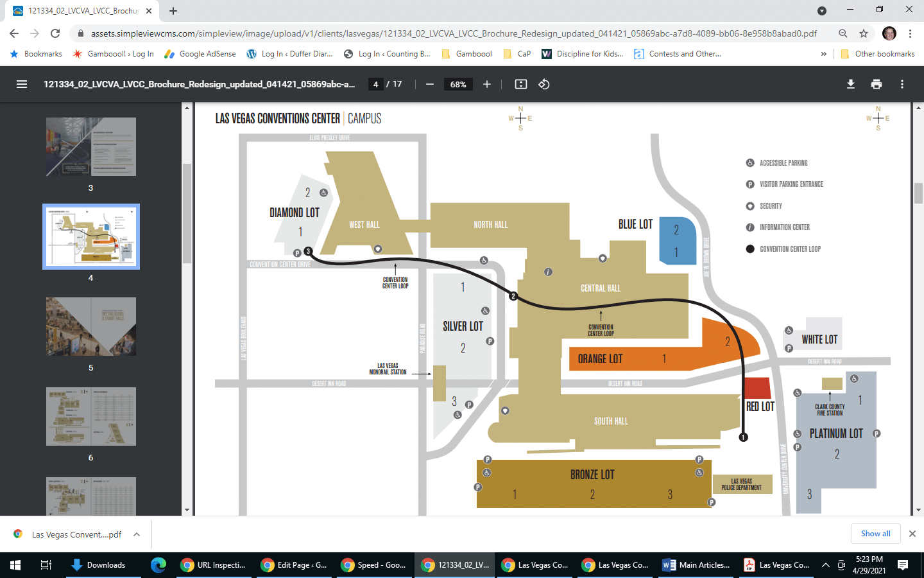Select the page 4 thumbnail
Image resolution: width=924 pixels, height=578 pixels.
[x=91, y=236]
